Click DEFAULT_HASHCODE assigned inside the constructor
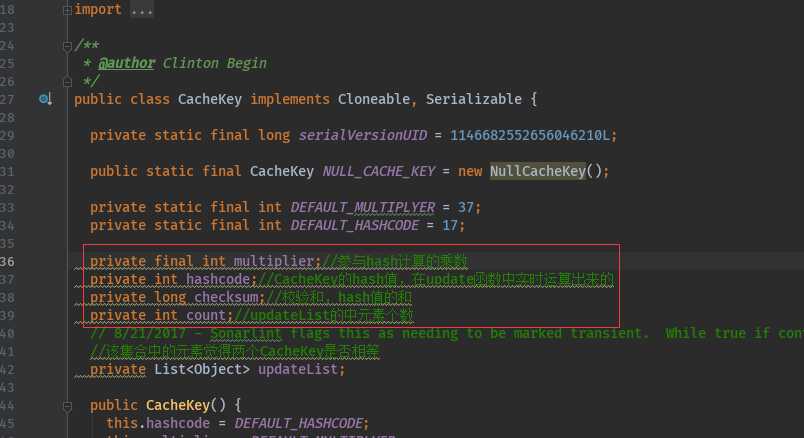 [298, 424]
